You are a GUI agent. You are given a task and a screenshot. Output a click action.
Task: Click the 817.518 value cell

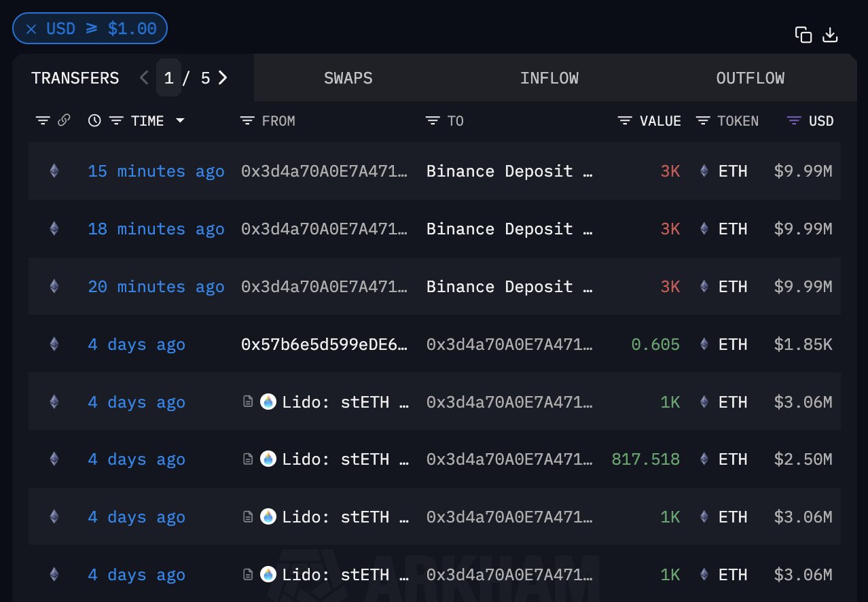[x=646, y=459]
